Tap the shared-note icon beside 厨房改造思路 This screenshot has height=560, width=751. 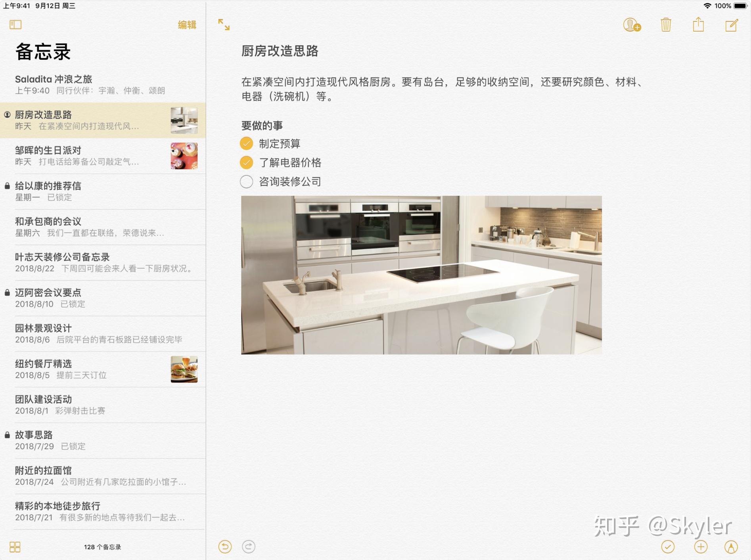click(x=7, y=115)
